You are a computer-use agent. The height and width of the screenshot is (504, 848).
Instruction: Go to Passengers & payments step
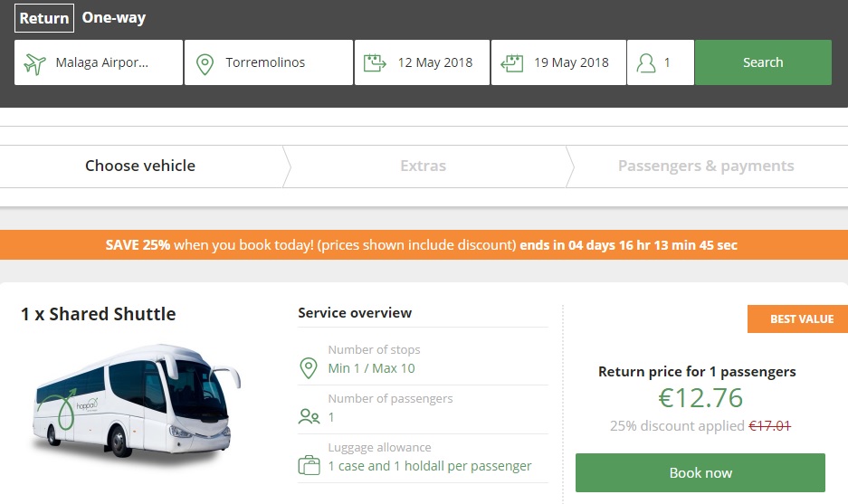coord(706,166)
